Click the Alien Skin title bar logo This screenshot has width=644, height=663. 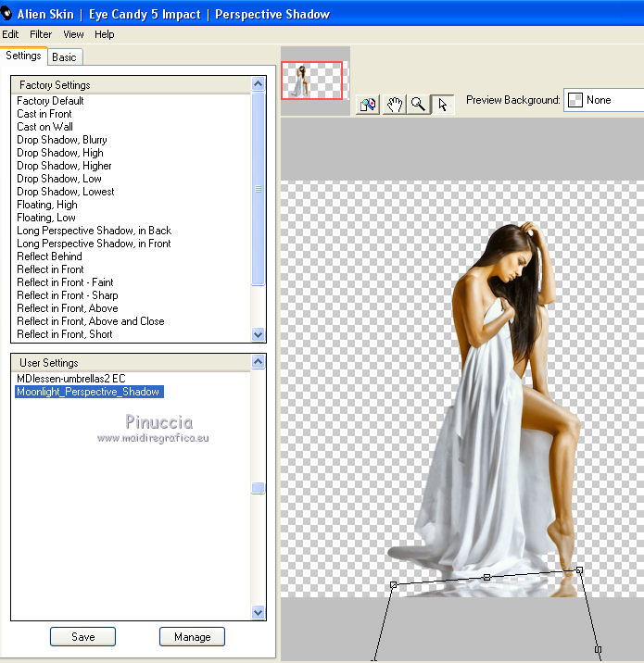point(6,14)
